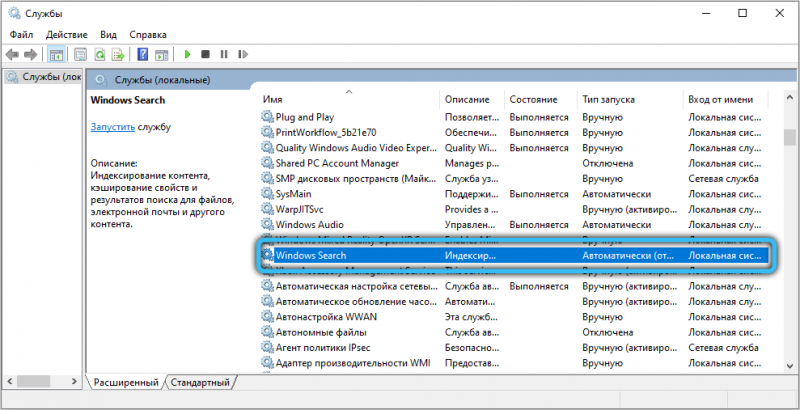Select Службы (локальные) in the console tree
This screenshot has width=800, height=410.
pyautogui.click(x=44, y=77)
